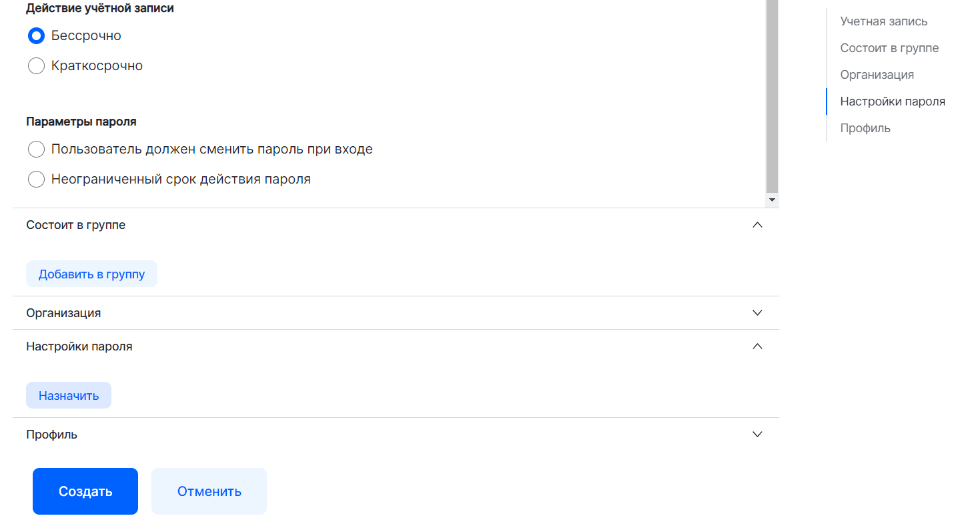Viewport: 980px width, 520px height.
Task: Click the scrollbar down arrow
Action: point(772,200)
